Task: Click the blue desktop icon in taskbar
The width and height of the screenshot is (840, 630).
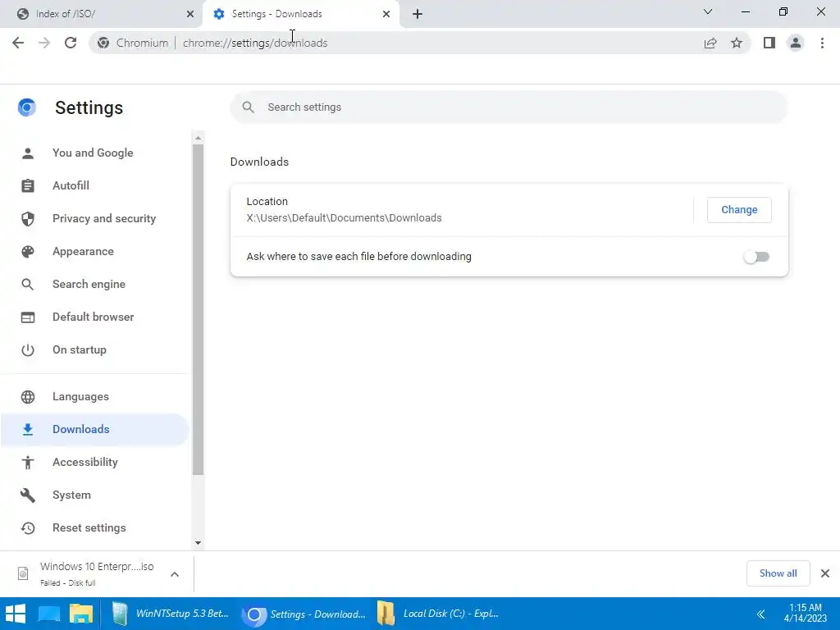Action: (x=49, y=614)
